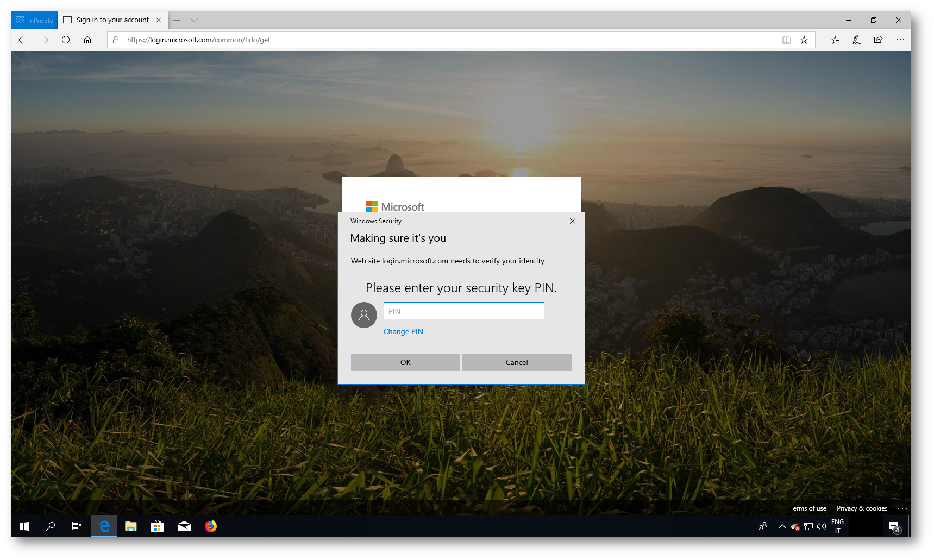Click the Edge icon in taskbar
This screenshot has height=560, width=934.
(x=104, y=526)
